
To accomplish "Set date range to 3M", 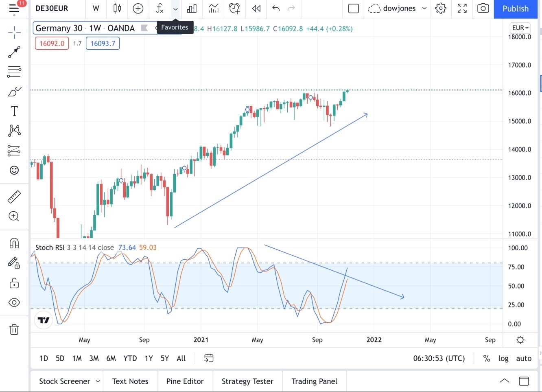I will point(94,358).
